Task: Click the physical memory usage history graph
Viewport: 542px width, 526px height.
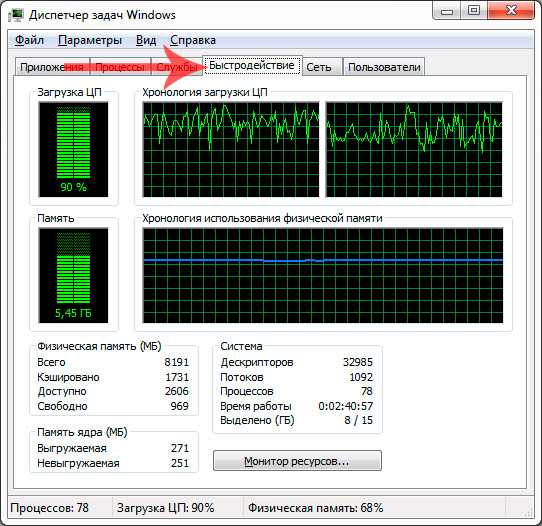Action: click(323, 275)
